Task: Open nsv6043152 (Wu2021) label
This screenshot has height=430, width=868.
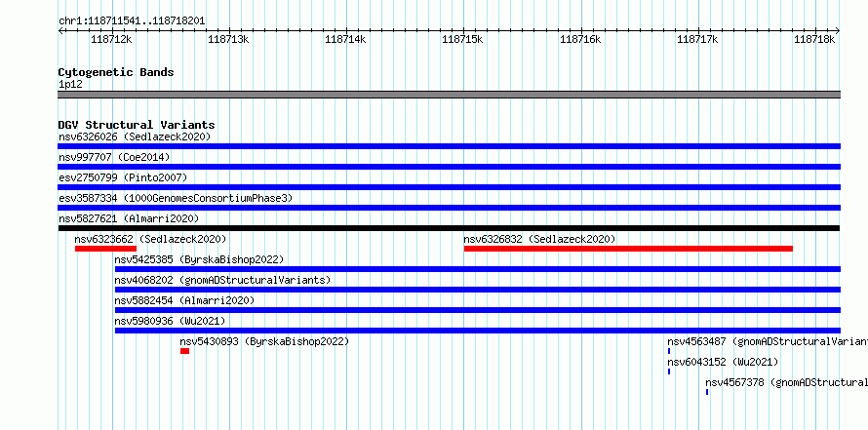Action: point(723,362)
